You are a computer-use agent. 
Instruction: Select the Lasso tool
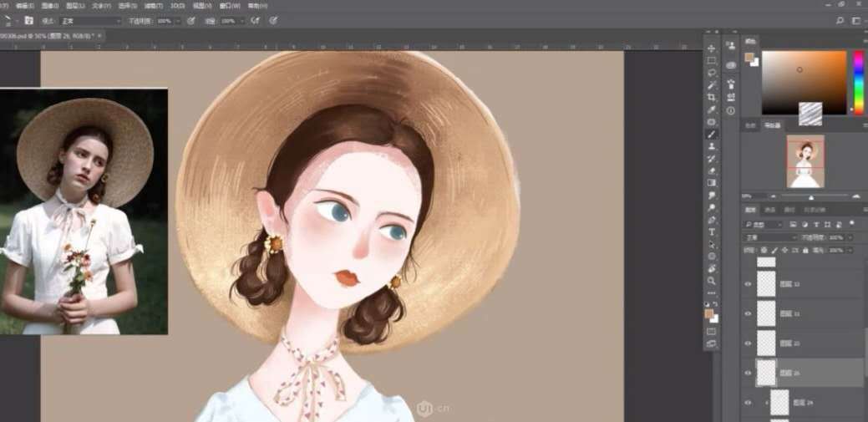pos(712,73)
